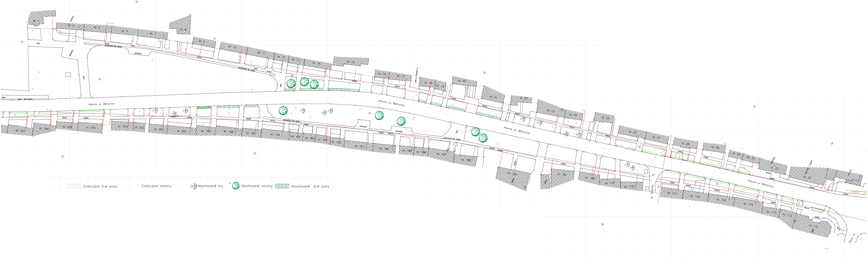Click the Navrhované stromy legend tree symbol
Viewport: 868px width, 260px height.
pyautogui.click(x=236, y=186)
